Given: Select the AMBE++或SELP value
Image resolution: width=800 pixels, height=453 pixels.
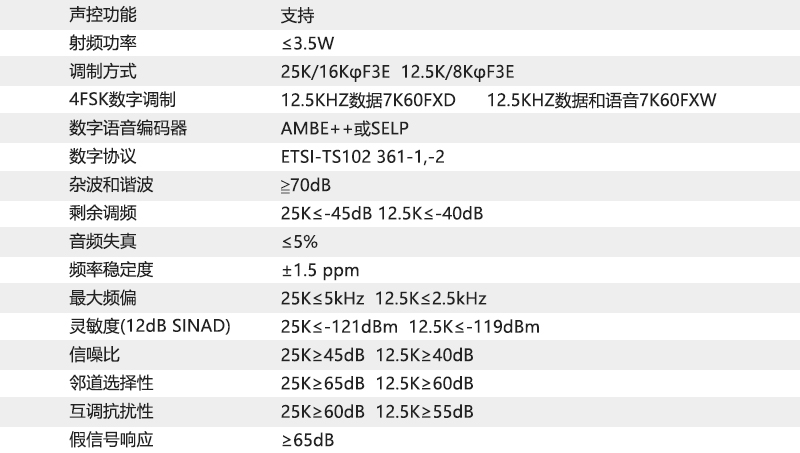Looking at the screenshot, I should (346, 129).
